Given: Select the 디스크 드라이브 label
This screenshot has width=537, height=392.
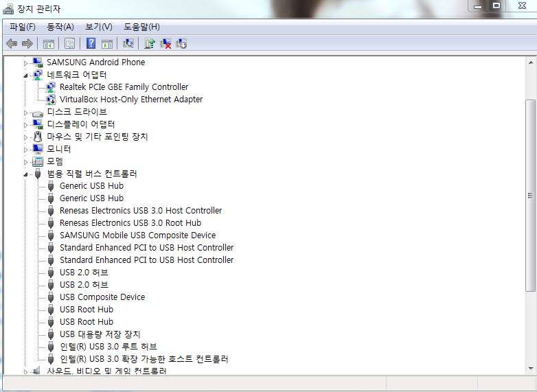Looking at the screenshot, I should coord(77,112).
